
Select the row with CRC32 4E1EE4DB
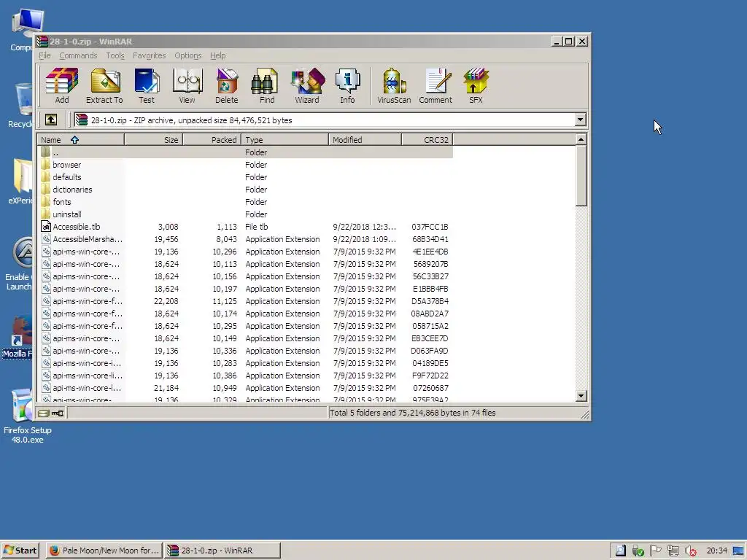coord(245,252)
